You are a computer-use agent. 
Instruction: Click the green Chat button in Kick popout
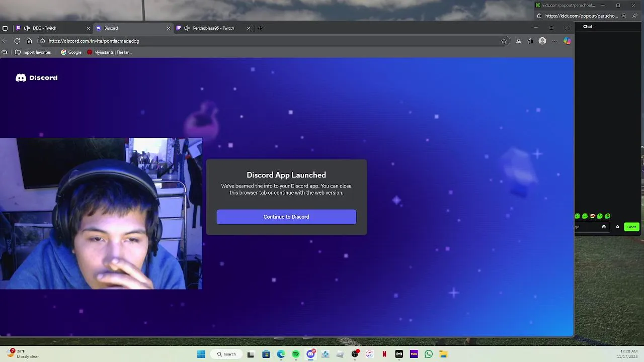coord(631,227)
